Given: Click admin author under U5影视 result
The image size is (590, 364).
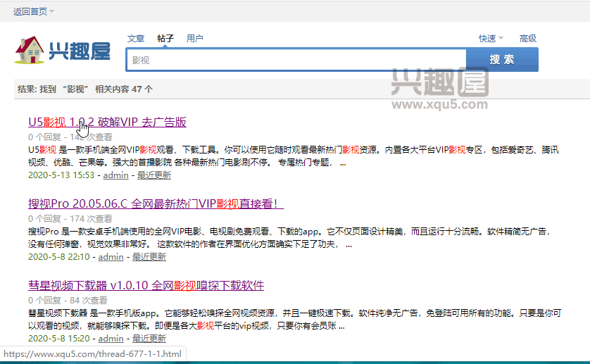Looking at the screenshot, I should point(116,175).
